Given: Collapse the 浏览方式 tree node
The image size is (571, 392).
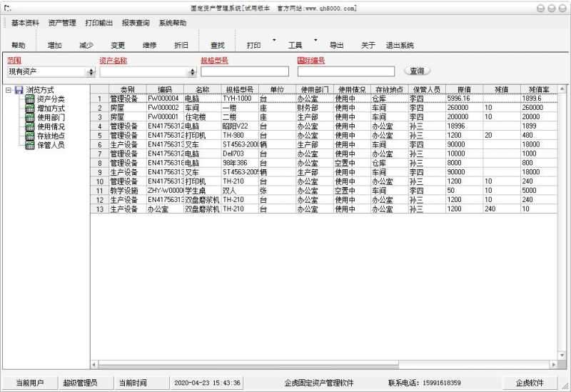Looking at the screenshot, I should [9, 90].
